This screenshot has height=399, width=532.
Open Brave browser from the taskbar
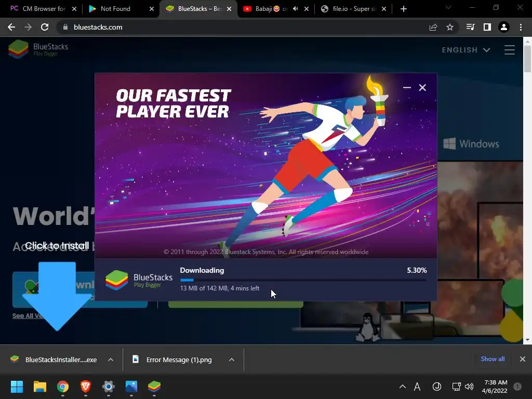86,387
